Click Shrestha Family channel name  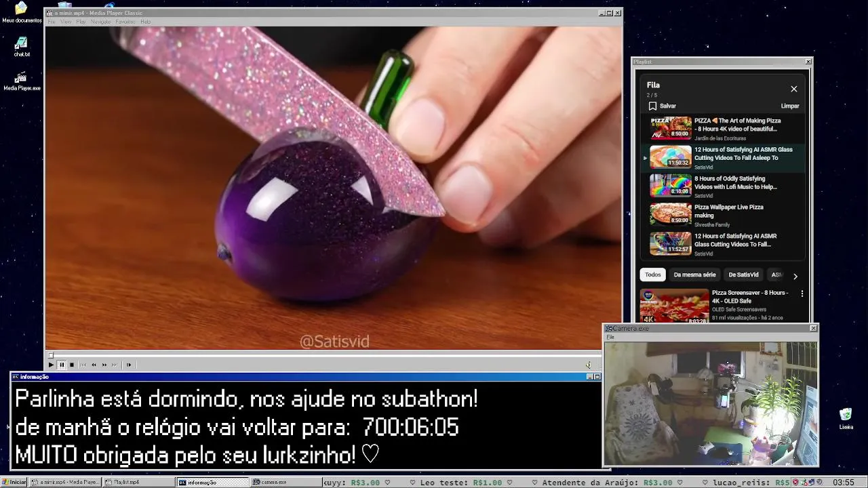click(712, 224)
